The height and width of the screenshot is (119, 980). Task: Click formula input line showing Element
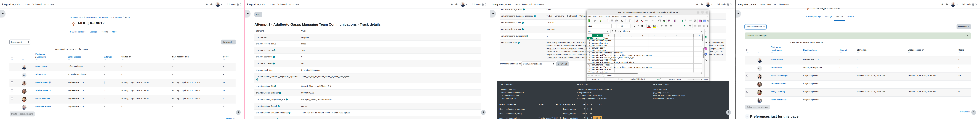(x=661, y=31)
